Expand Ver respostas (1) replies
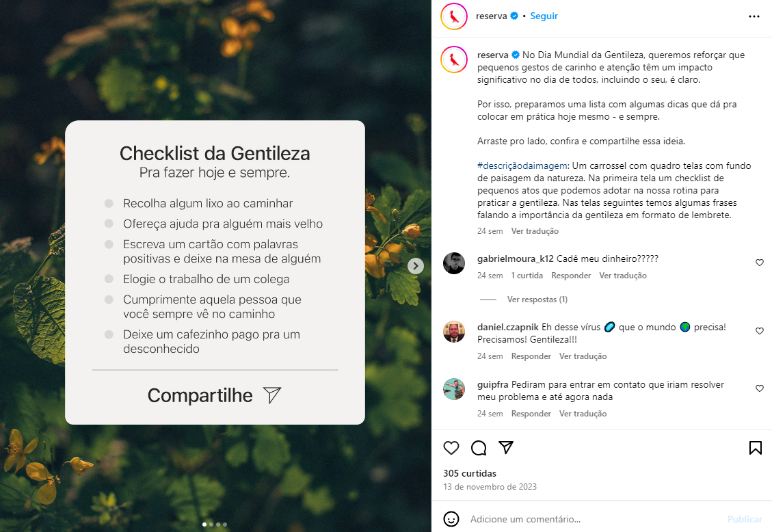This screenshot has height=532, width=772. [x=537, y=300]
